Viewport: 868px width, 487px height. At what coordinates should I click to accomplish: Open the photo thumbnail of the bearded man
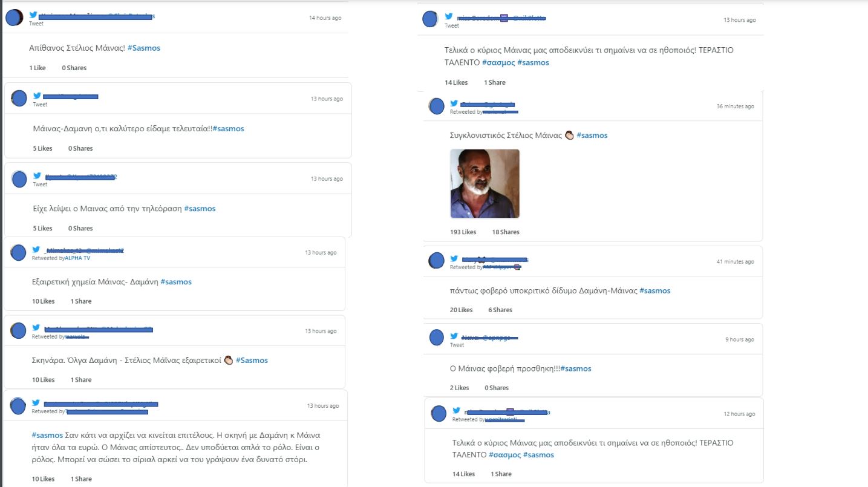[485, 184]
